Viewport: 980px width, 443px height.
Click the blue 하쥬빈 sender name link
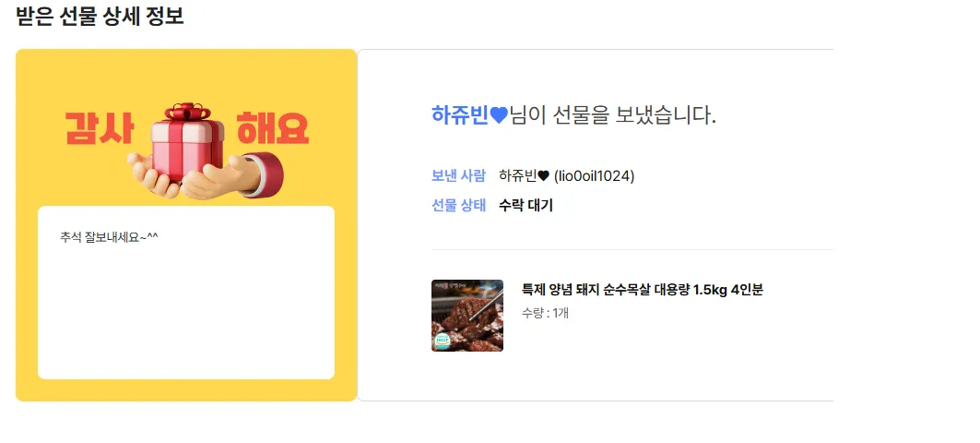459,115
